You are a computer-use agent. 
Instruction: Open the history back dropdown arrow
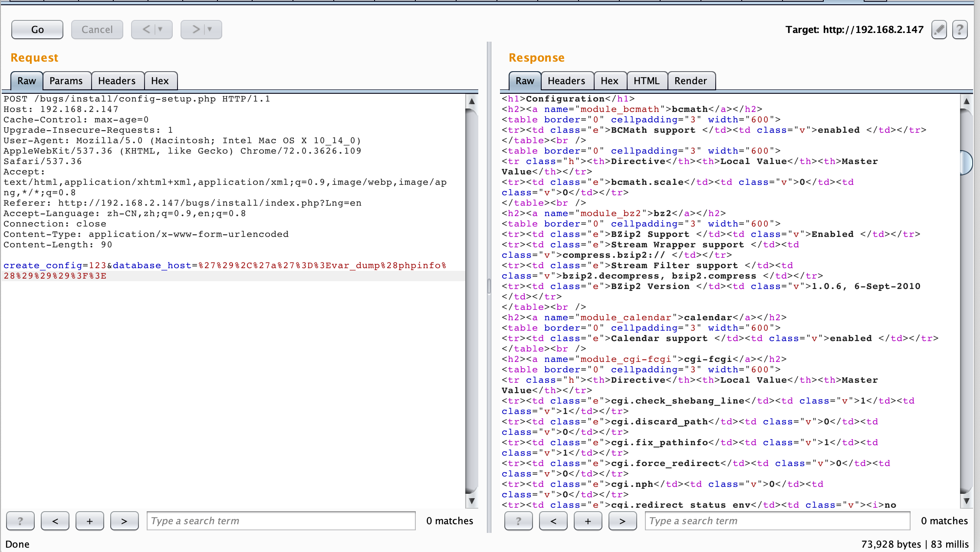[161, 30]
